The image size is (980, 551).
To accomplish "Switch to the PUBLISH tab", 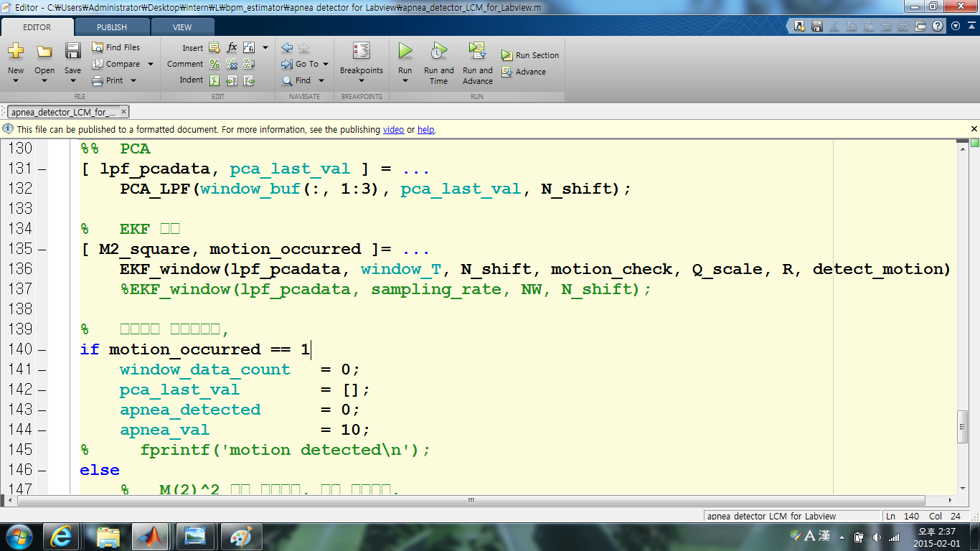I will (112, 27).
